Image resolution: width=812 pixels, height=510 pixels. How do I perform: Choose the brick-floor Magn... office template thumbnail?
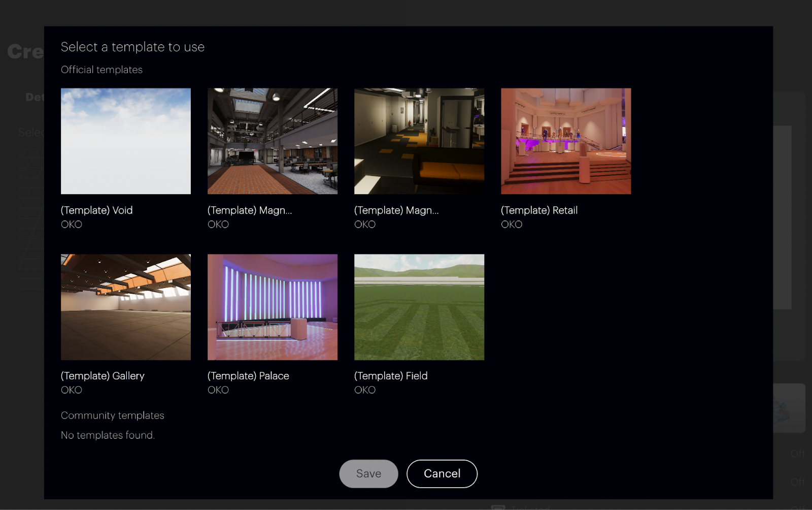(x=273, y=141)
